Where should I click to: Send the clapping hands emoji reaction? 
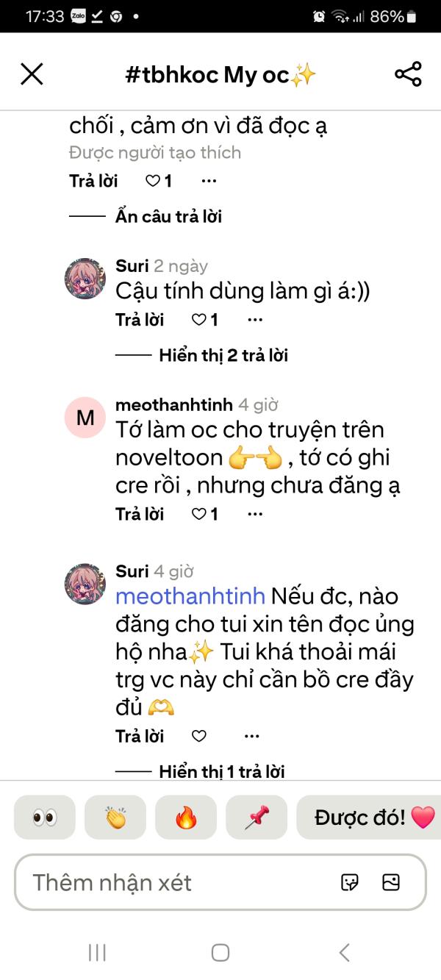click(115, 818)
